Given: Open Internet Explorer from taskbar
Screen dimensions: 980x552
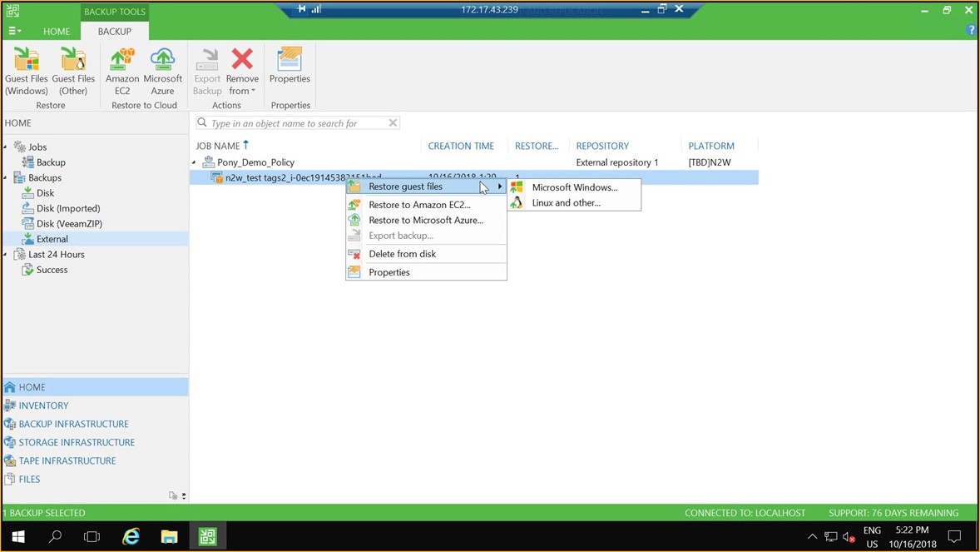Looking at the screenshot, I should coord(131,536).
